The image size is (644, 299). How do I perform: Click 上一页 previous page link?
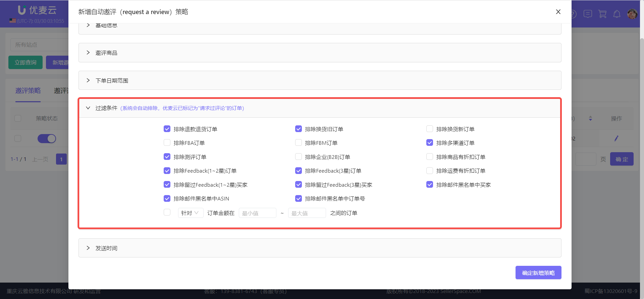40,159
